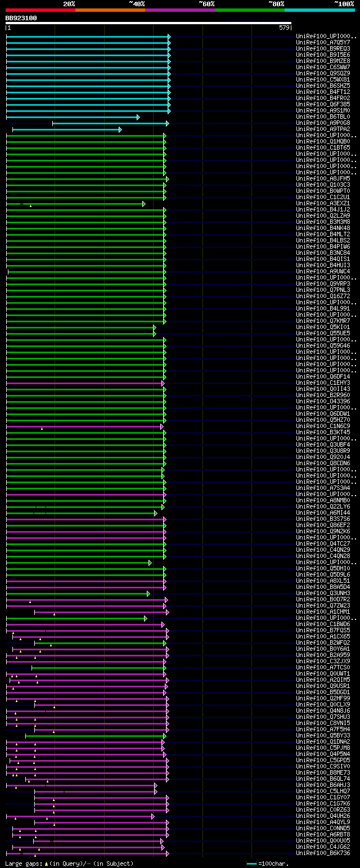The width and height of the screenshot is (360, 868).
Task: Select the UniRef100_C1C2U1 label
Action: click(323, 197)
